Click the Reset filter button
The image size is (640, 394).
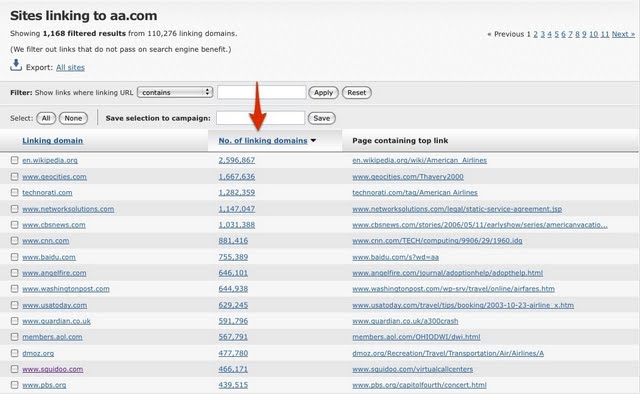356,93
